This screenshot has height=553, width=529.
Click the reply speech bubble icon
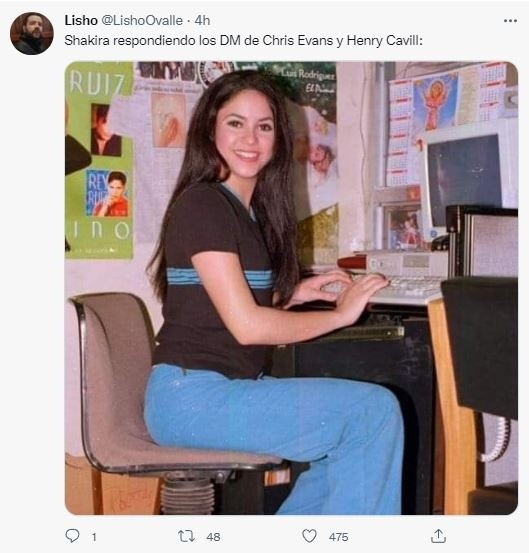pos(72,536)
